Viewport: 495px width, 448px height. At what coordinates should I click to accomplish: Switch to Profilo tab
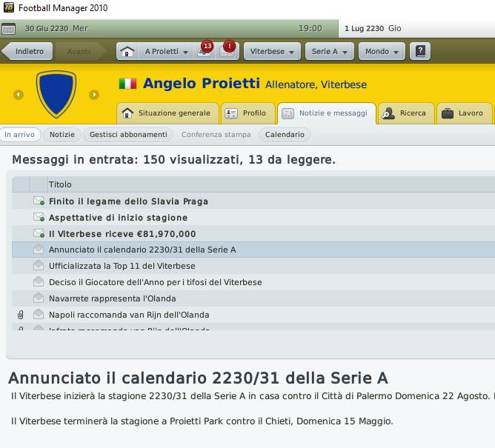click(x=247, y=113)
